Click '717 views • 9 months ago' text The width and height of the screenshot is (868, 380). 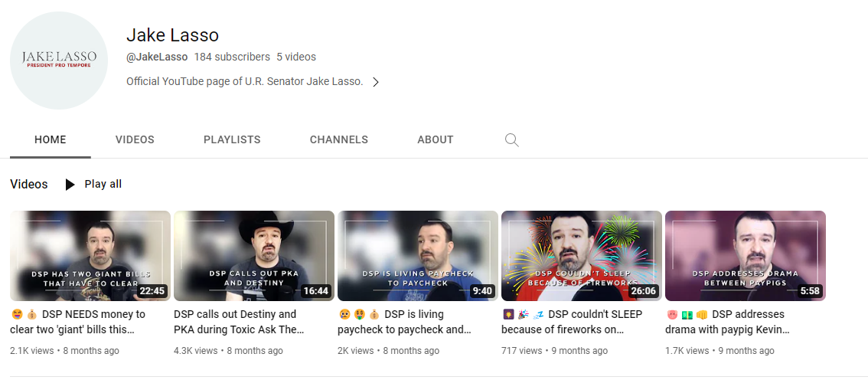[555, 351]
